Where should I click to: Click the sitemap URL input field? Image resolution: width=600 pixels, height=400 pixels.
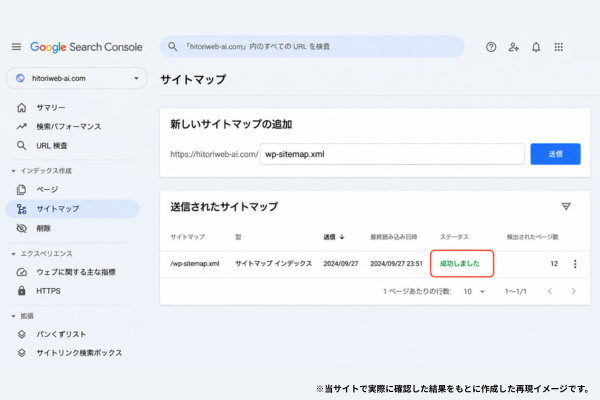[392, 154]
